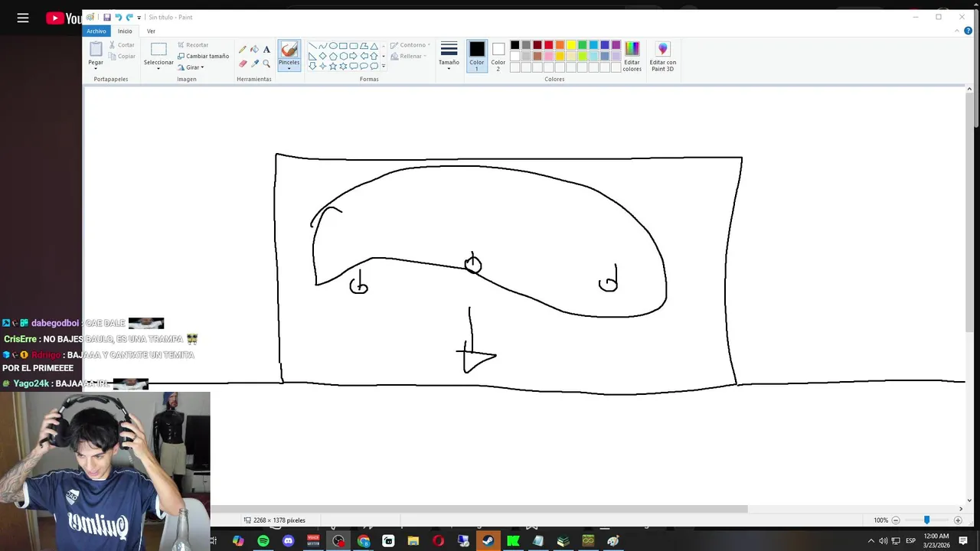Select the Fill with color bucket tool

254,49
